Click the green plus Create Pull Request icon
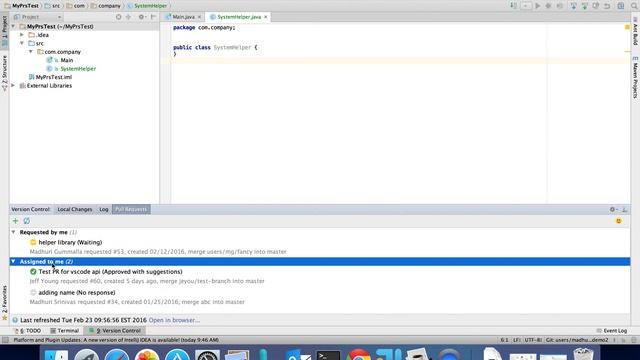Viewport: 640px width, 360px height. (16, 221)
